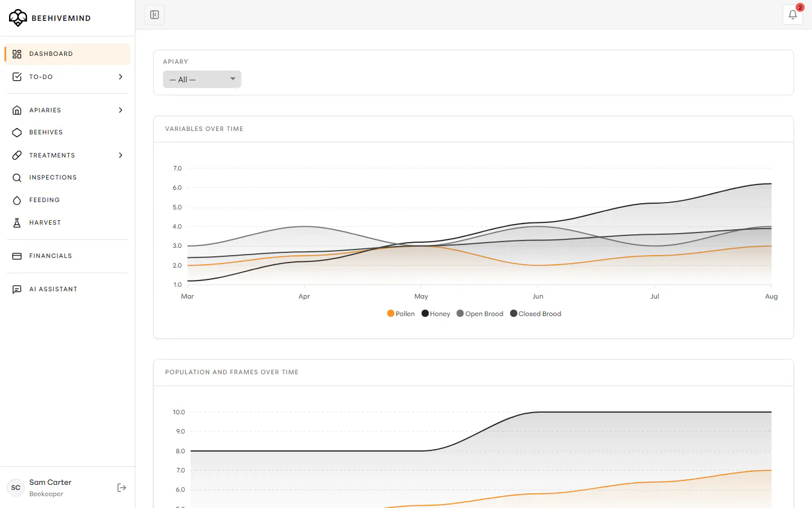Click the red notification count badge
Image resolution: width=812 pixels, height=508 pixels.
click(800, 7)
